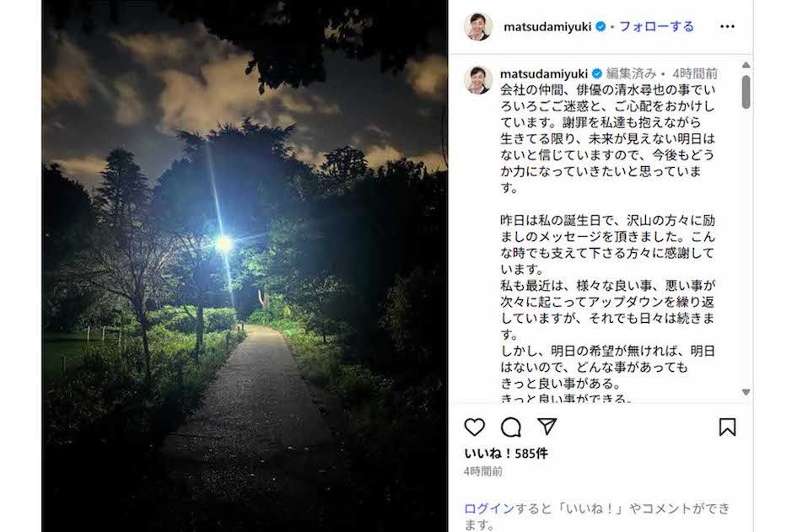
Task: Click フォローする to follow the account
Action: click(656, 26)
